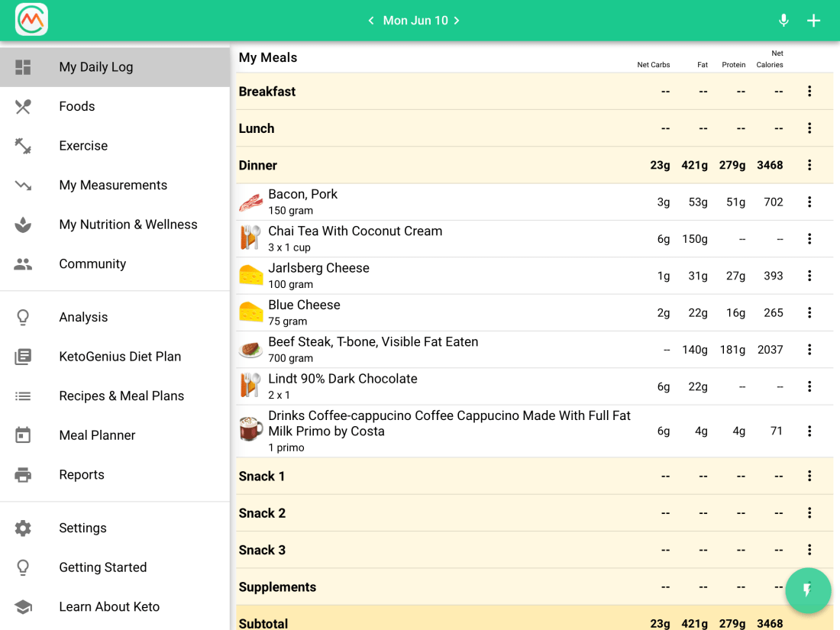The width and height of the screenshot is (840, 630).
Task: Open KetoGenius Diet Plan page
Action: click(x=120, y=357)
